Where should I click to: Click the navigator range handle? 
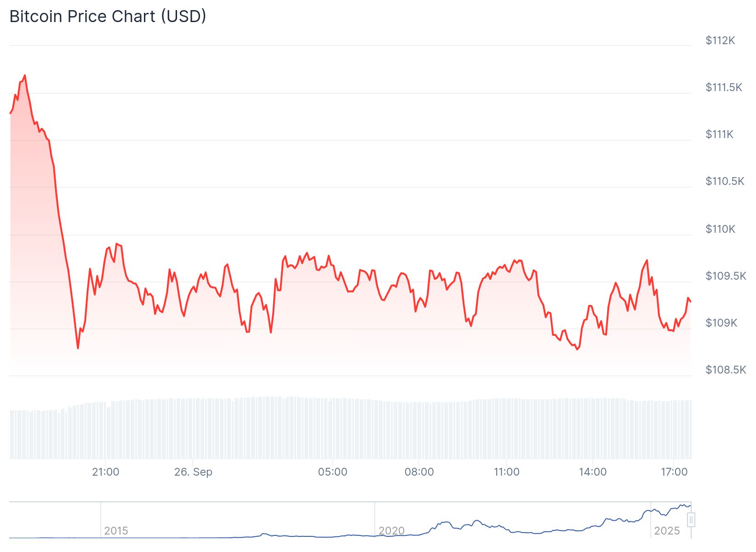[691, 520]
